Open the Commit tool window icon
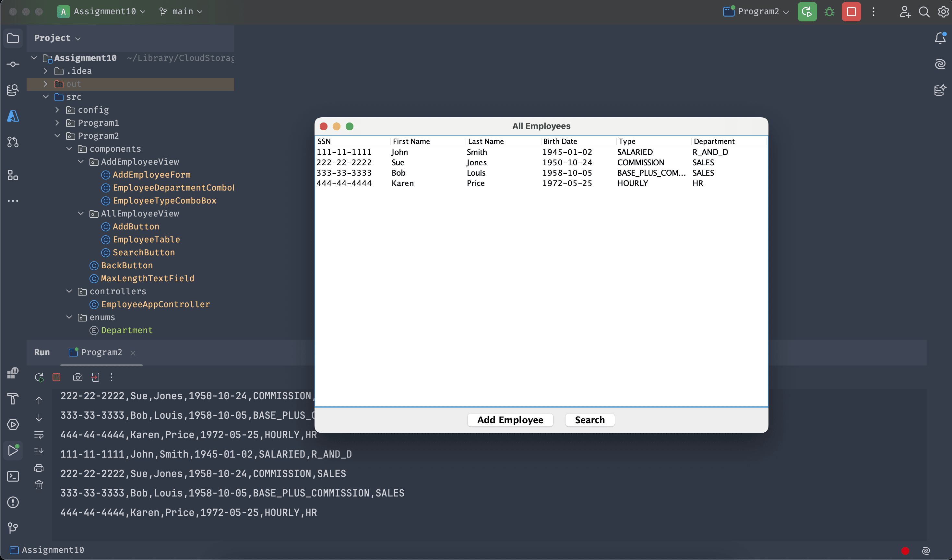 13,64
